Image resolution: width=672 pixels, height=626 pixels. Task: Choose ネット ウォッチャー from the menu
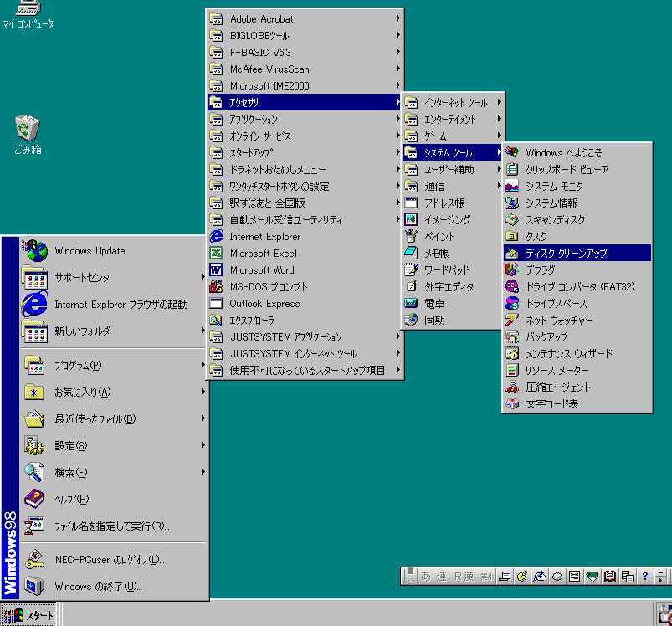pos(577,320)
